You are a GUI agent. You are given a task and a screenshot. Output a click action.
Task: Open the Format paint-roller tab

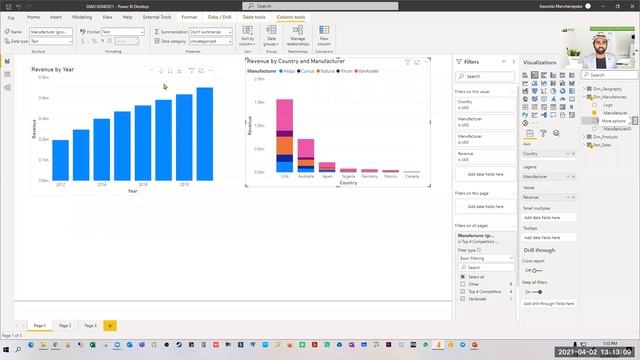point(543,133)
